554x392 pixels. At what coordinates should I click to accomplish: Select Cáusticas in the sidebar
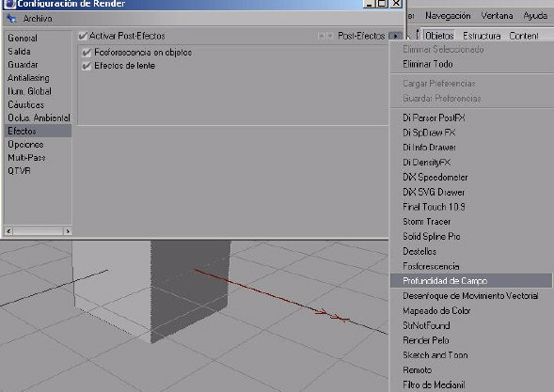click(25, 104)
